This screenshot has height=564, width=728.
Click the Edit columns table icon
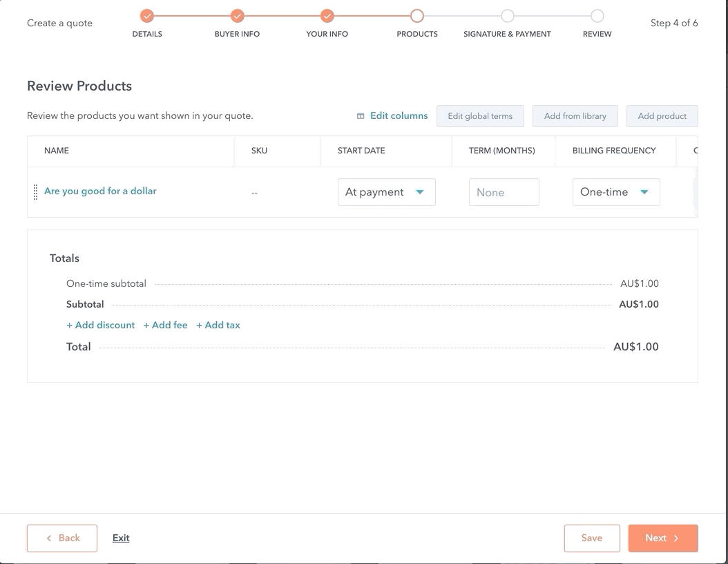click(361, 116)
